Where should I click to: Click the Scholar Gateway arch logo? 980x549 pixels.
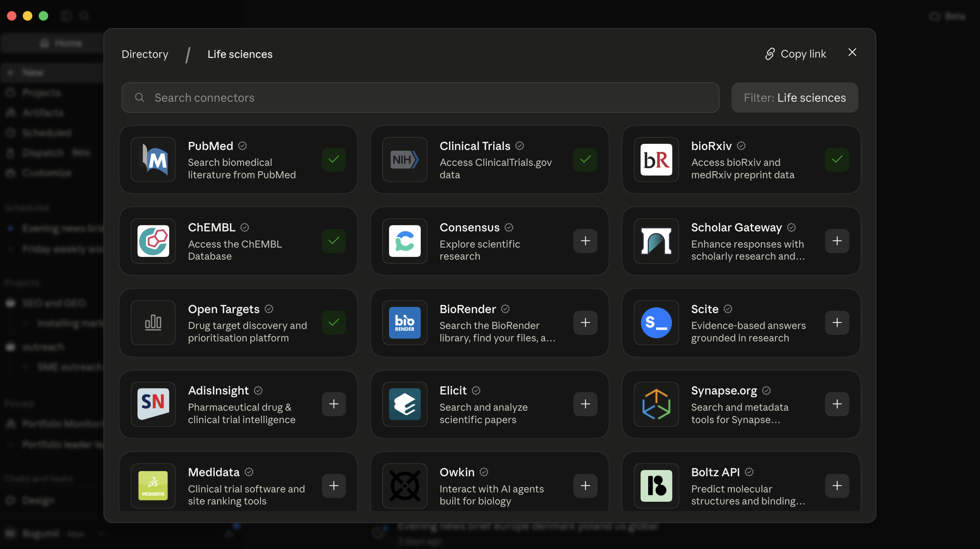[656, 241]
